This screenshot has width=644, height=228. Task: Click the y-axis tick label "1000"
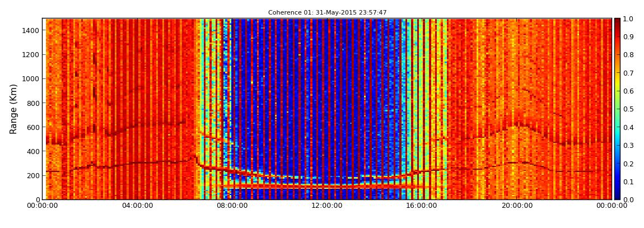pyautogui.click(x=31, y=79)
